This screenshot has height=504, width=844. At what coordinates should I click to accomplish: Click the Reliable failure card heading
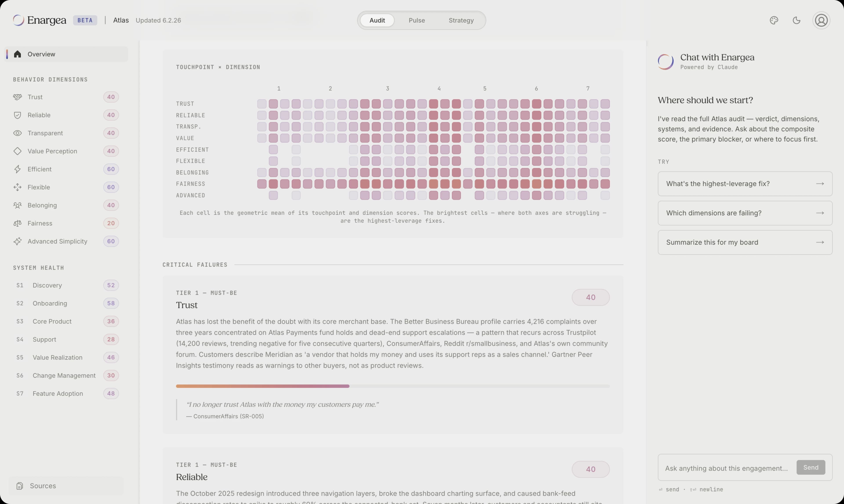coord(191,477)
